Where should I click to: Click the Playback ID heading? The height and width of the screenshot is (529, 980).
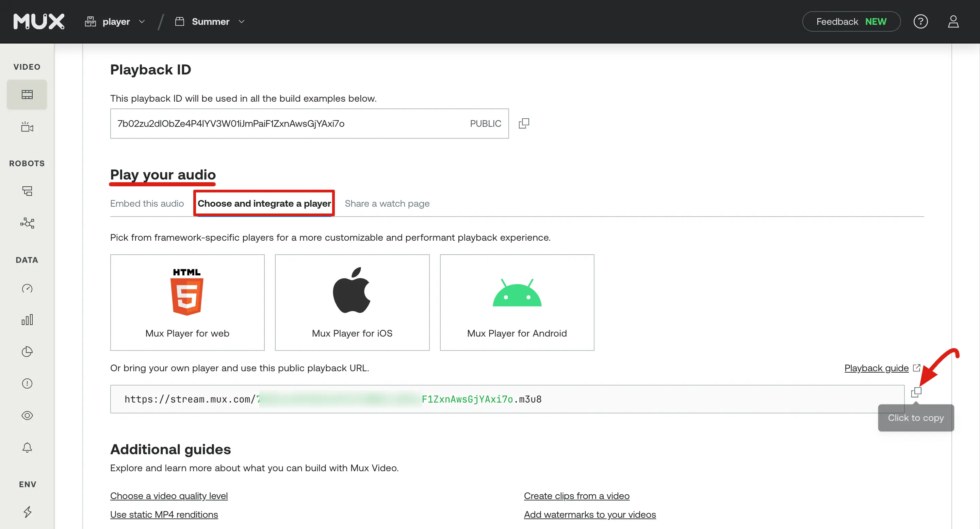click(151, 70)
